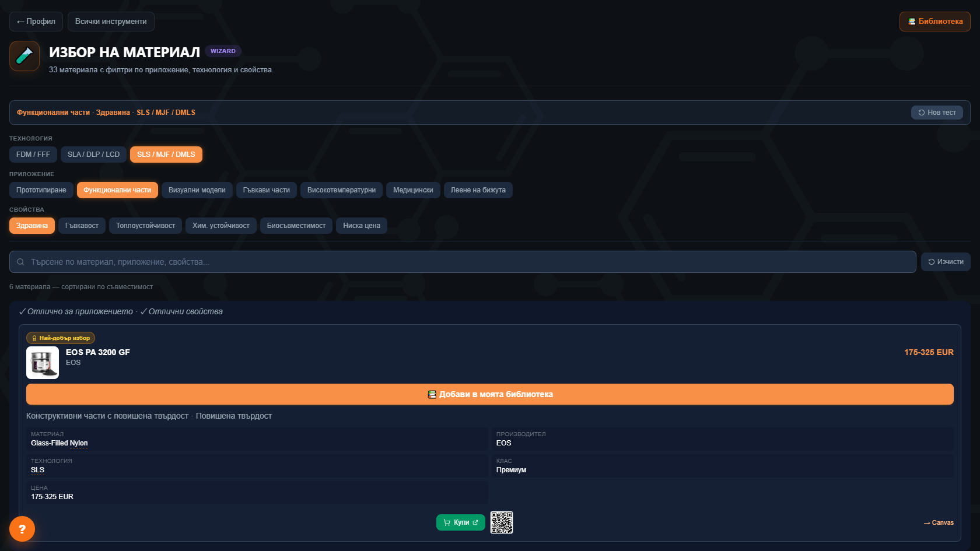Screen dimensions: 980x551
Task: Select the Ниска цена property chip
Action: 362,226
